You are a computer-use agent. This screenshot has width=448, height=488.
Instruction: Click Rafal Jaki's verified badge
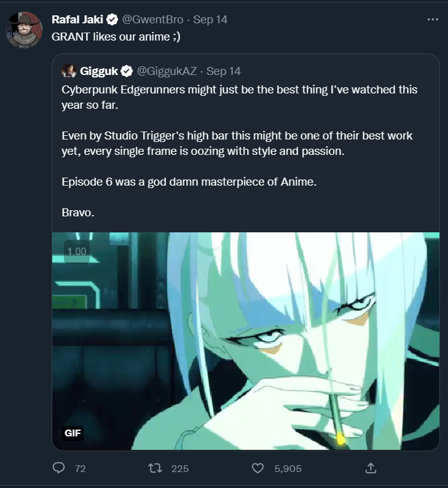click(111, 20)
